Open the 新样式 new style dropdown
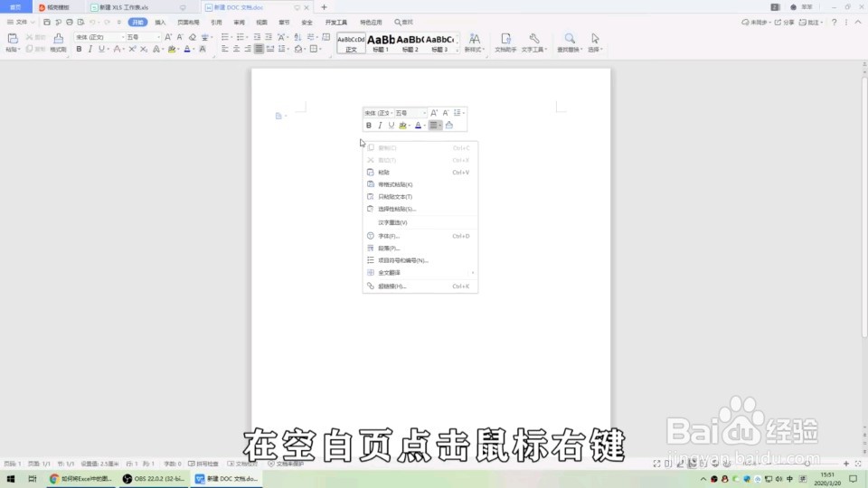 [475, 42]
